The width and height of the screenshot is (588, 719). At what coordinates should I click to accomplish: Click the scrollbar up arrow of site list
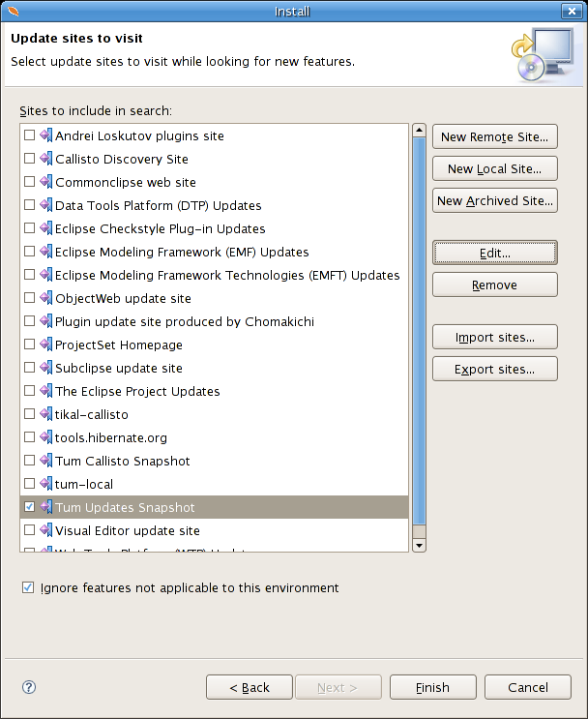(419, 131)
